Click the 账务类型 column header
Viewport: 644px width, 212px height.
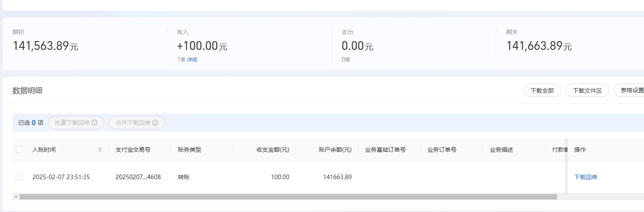point(190,150)
